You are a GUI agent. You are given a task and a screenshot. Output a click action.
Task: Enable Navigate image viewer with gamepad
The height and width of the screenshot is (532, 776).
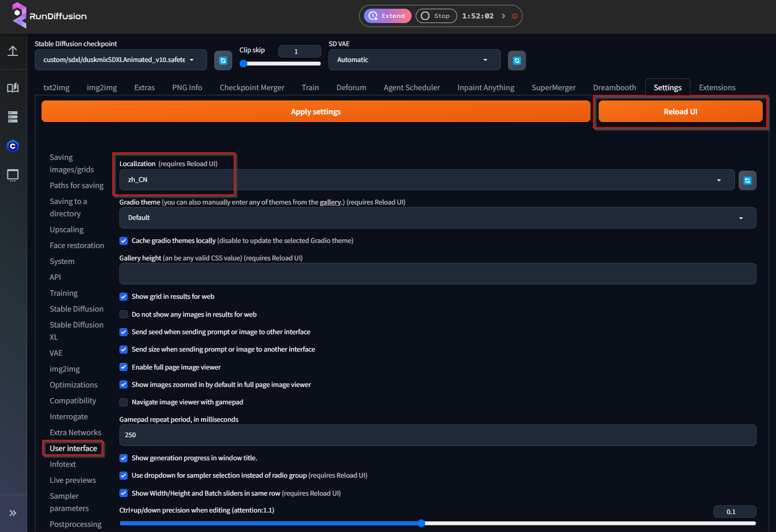coord(124,402)
